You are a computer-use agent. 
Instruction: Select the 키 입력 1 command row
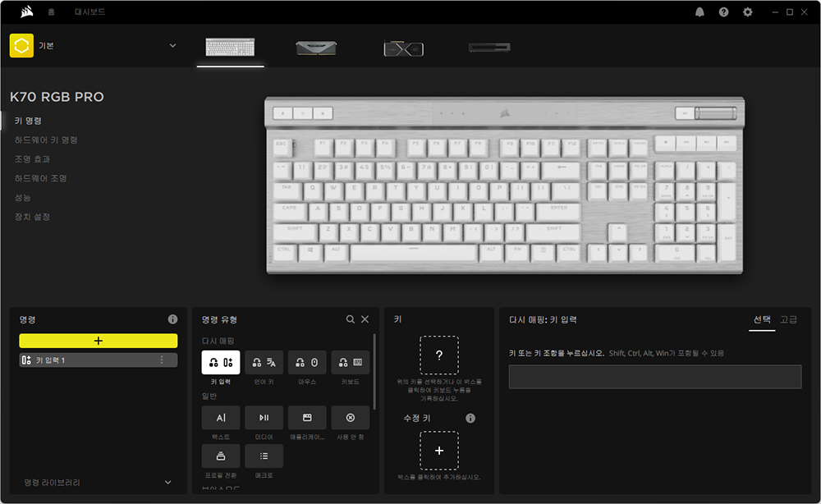coord(99,360)
